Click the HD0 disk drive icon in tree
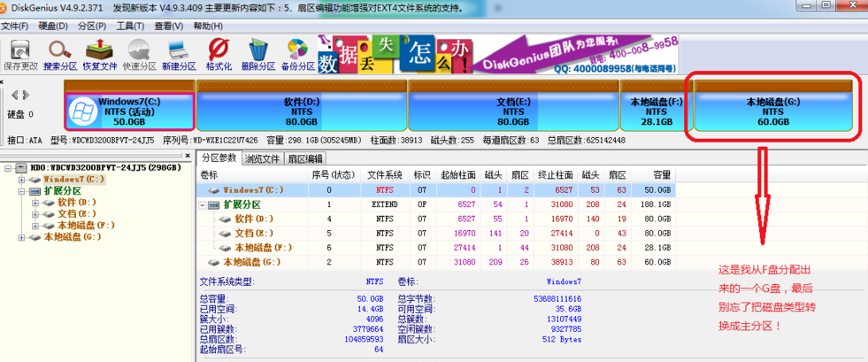 pyautogui.click(x=21, y=167)
